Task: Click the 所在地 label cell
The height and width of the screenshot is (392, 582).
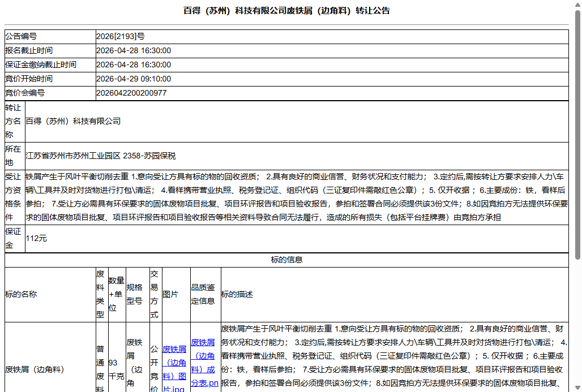Action: pos(15,156)
